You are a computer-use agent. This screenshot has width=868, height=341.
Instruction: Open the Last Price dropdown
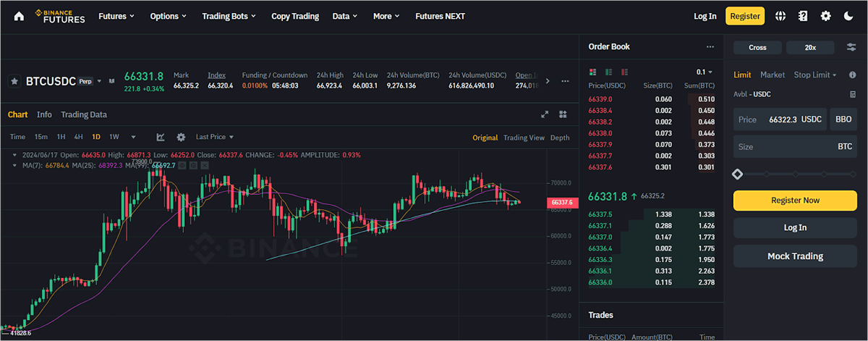[215, 137]
